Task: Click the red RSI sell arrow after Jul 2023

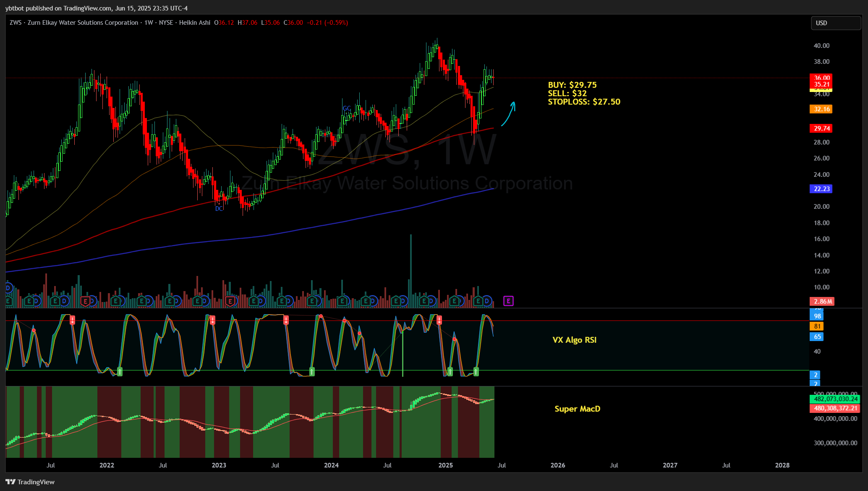Action: tap(286, 320)
